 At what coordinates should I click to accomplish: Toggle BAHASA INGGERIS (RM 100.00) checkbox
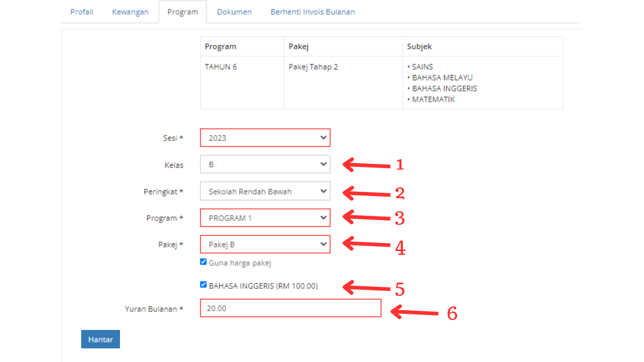tap(203, 285)
